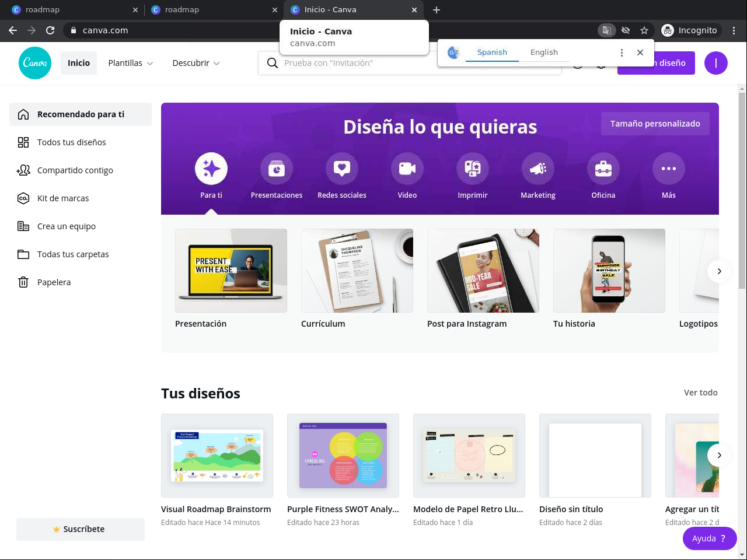Open Kit de marcas in the sidebar
The height and width of the screenshot is (560, 747).
[81, 198]
